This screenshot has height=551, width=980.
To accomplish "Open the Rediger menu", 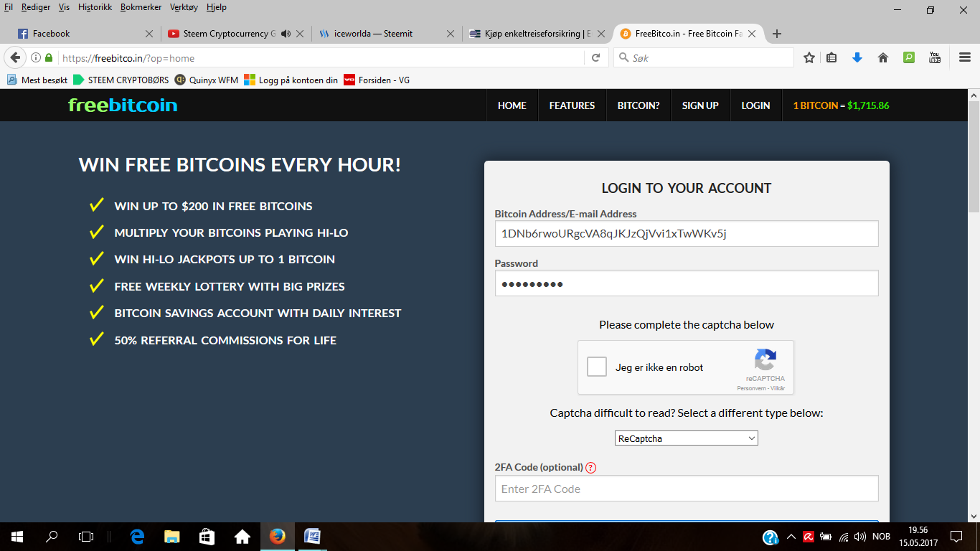I will 36,7.
